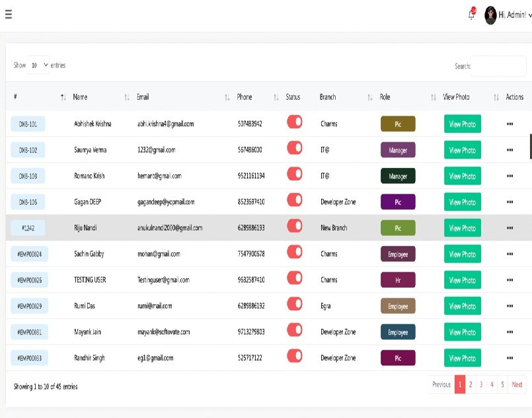Image resolution: width=532 pixels, height=418 pixels.
Task: Open actions ellipsis for Randhir Singh
Action: [x=510, y=358]
